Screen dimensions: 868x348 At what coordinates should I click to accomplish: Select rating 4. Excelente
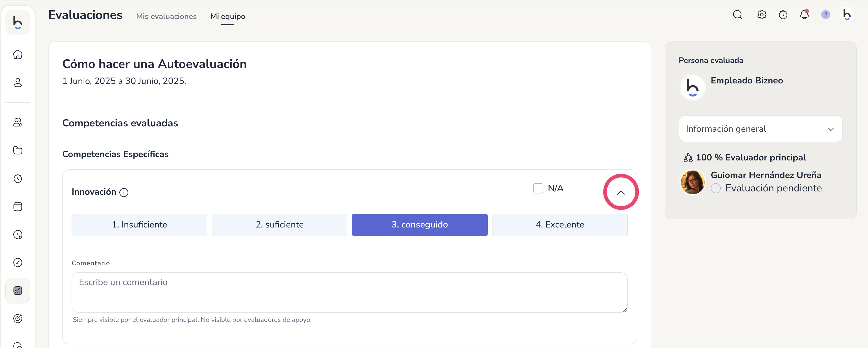point(560,225)
